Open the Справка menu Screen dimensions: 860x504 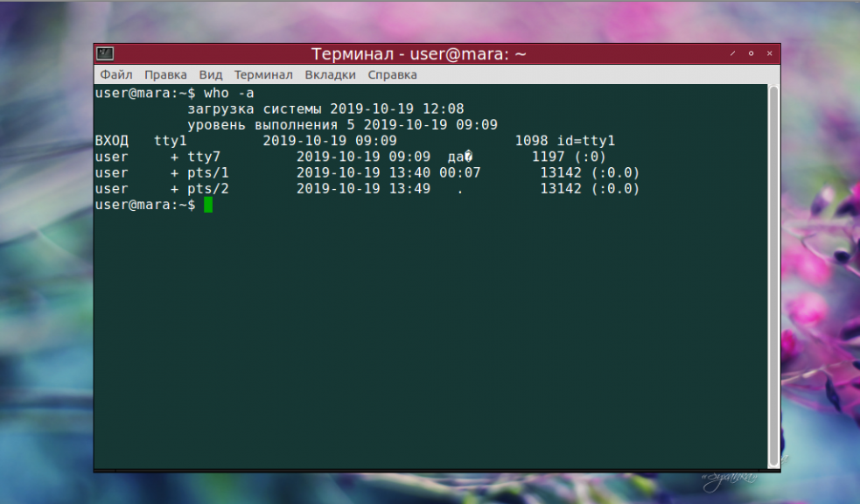click(392, 74)
